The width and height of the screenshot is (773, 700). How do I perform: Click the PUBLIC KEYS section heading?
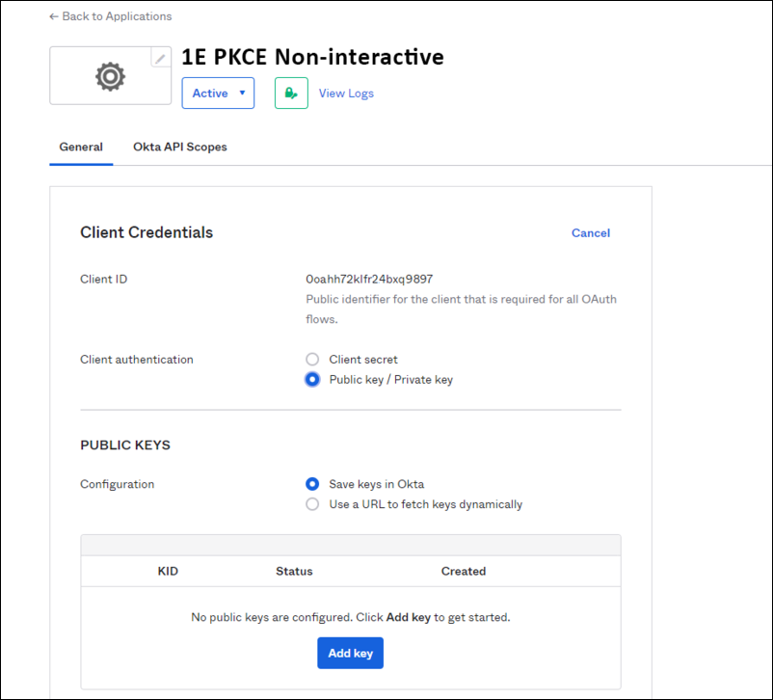pos(125,445)
